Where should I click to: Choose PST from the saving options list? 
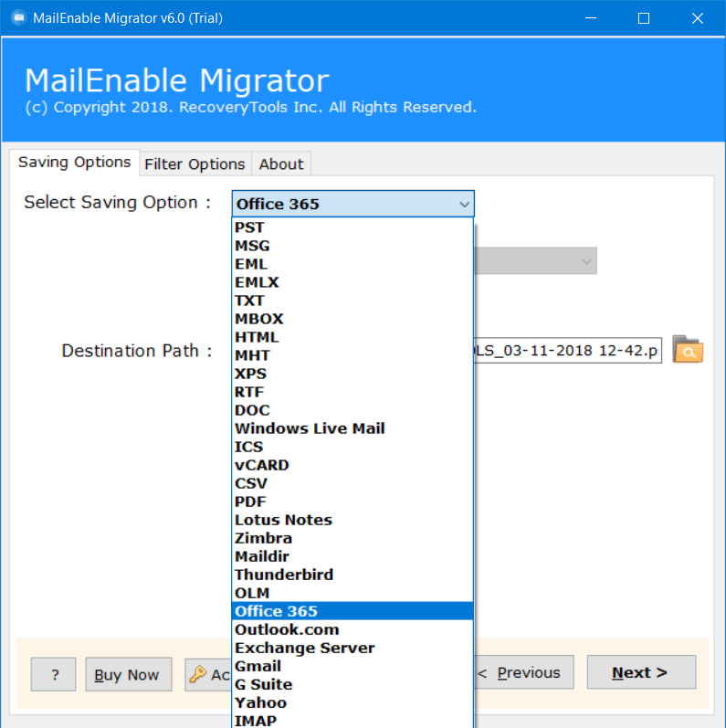coord(249,227)
